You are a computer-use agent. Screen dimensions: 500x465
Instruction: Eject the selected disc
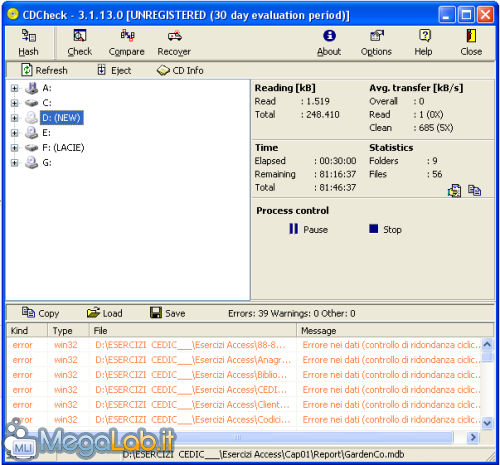point(114,70)
